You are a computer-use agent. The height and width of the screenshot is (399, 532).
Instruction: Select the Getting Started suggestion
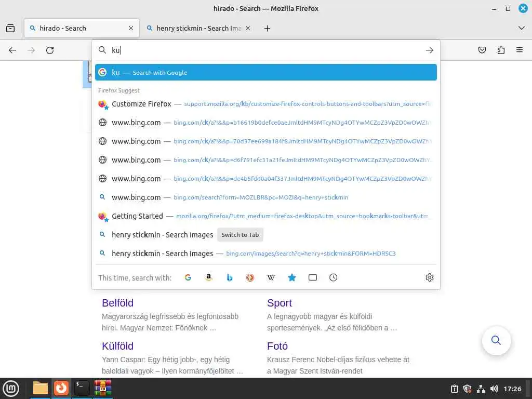(x=265, y=216)
